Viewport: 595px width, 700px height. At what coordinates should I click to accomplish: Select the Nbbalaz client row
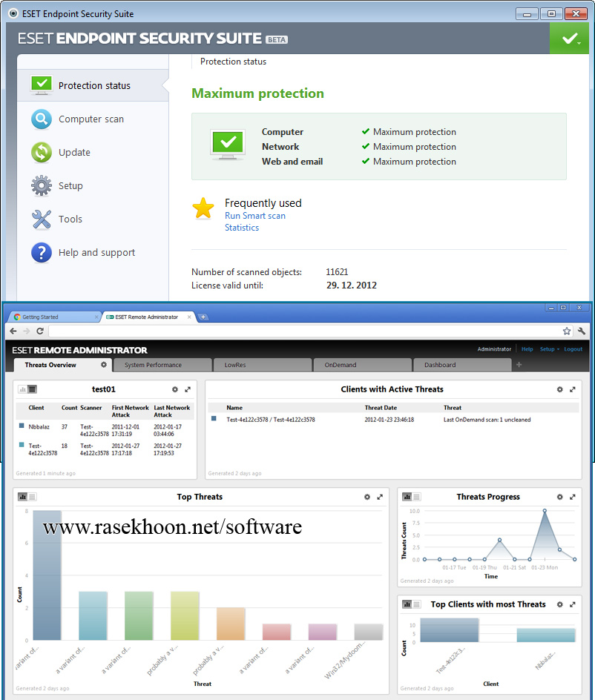tap(105, 430)
